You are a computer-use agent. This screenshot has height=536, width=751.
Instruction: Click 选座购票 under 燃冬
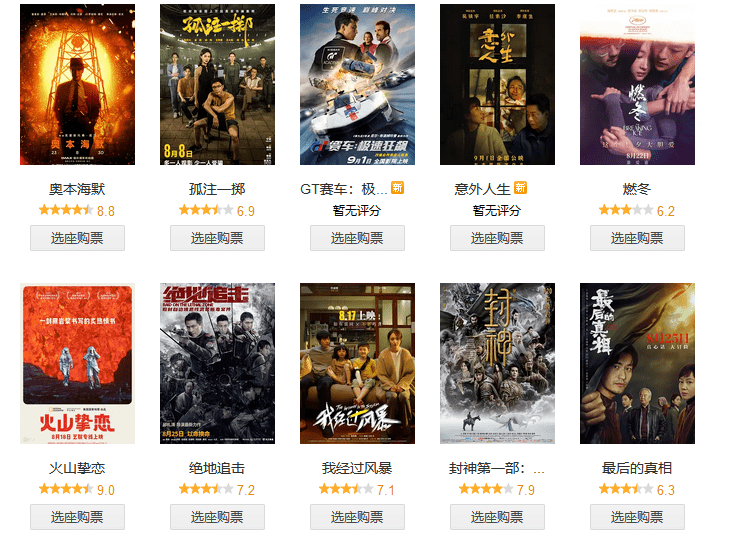tap(637, 238)
